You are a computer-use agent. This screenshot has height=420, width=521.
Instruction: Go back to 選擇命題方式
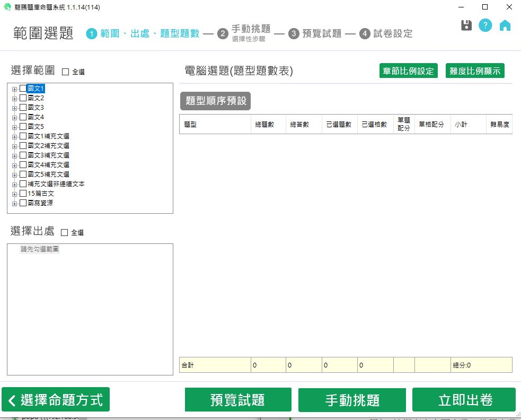56,400
